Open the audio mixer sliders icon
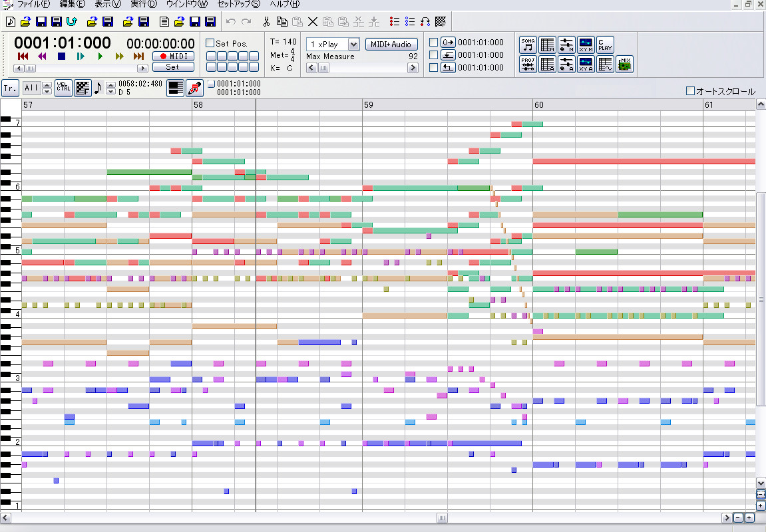Viewport: 766px width, 532px height. (567, 64)
